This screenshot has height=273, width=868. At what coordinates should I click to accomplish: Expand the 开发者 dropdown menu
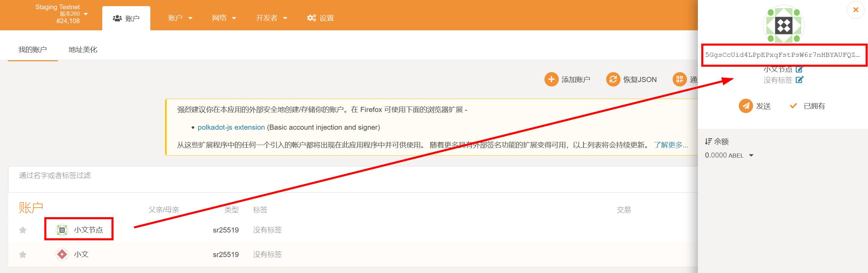pyautogui.click(x=271, y=18)
